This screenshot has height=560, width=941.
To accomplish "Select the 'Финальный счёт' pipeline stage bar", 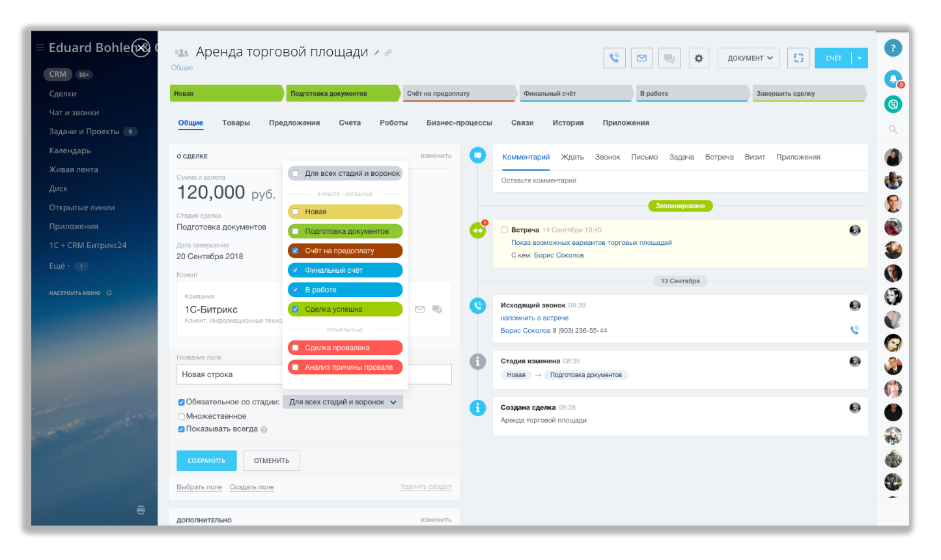I will click(574, 93).
